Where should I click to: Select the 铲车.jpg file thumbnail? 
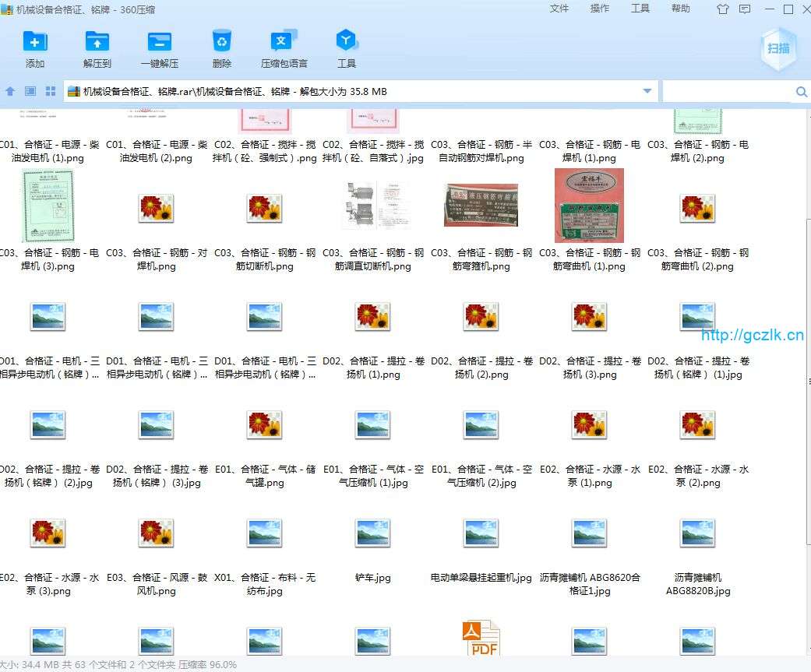pyautogui.click(x=373, y=534)
